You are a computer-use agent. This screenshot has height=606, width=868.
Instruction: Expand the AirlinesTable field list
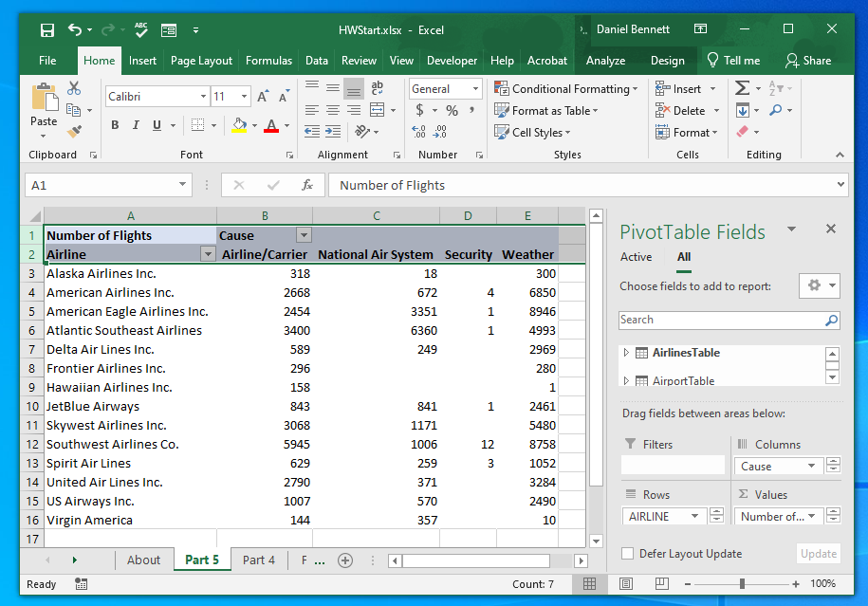pyautogui.click(x=626, y=353)
